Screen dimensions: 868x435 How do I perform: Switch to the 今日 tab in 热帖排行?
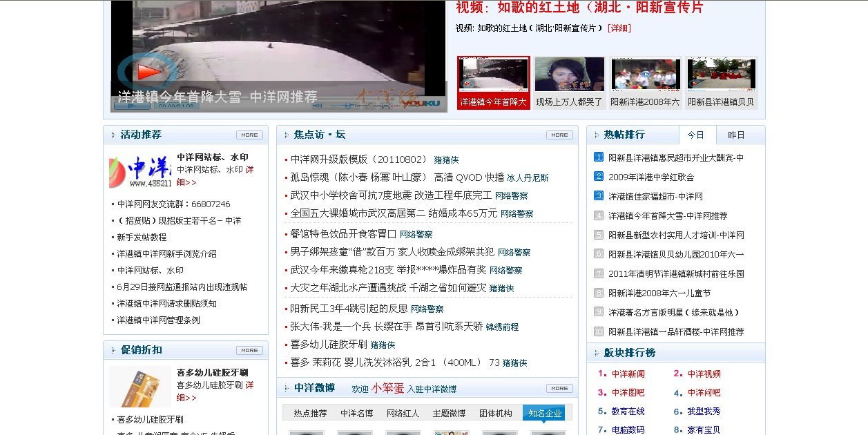click(696, 135)
